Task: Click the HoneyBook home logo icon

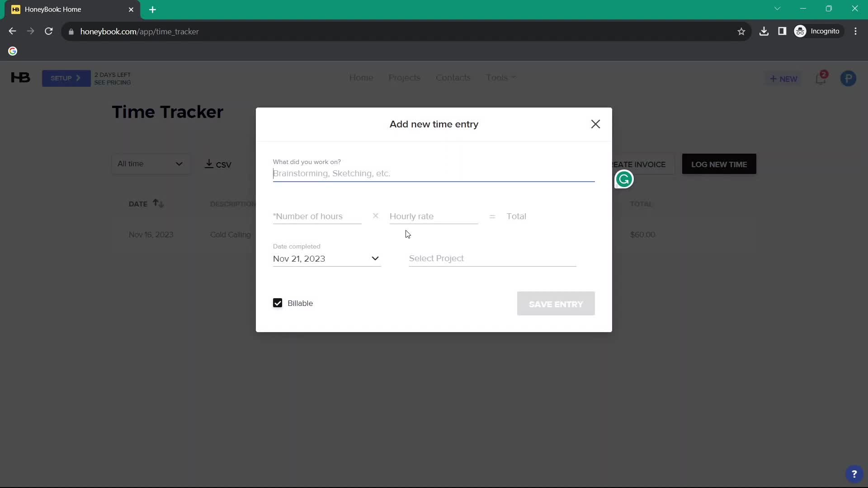Action: tap(20, 78)
